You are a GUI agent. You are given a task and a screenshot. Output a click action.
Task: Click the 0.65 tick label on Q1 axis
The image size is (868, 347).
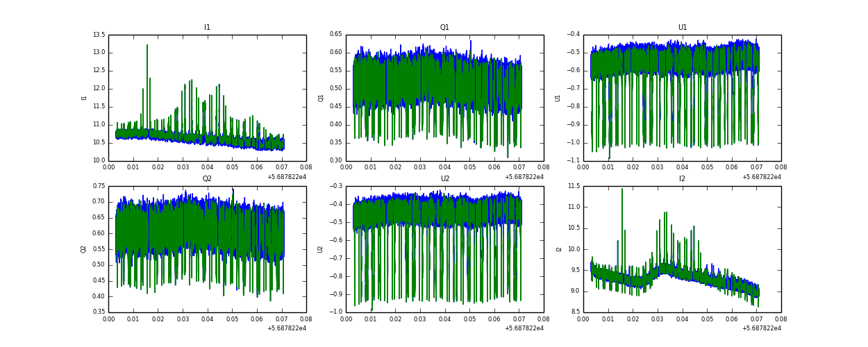click(335, 35)
